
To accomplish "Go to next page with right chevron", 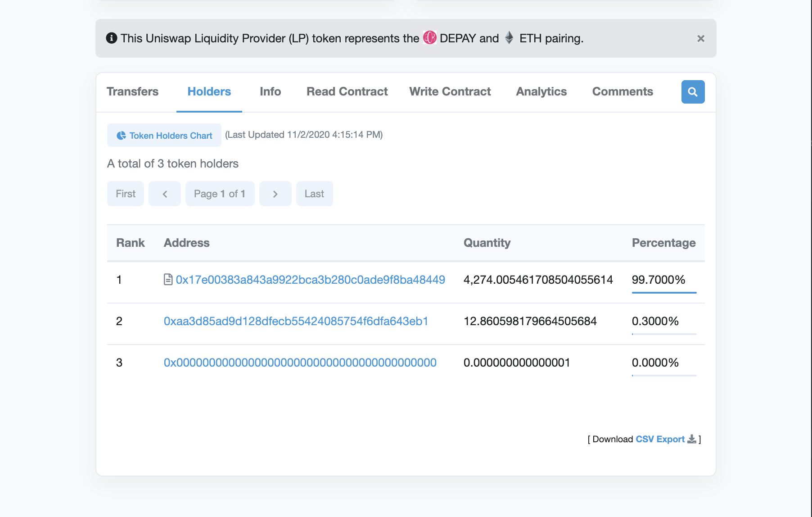I will coord(275,194).
